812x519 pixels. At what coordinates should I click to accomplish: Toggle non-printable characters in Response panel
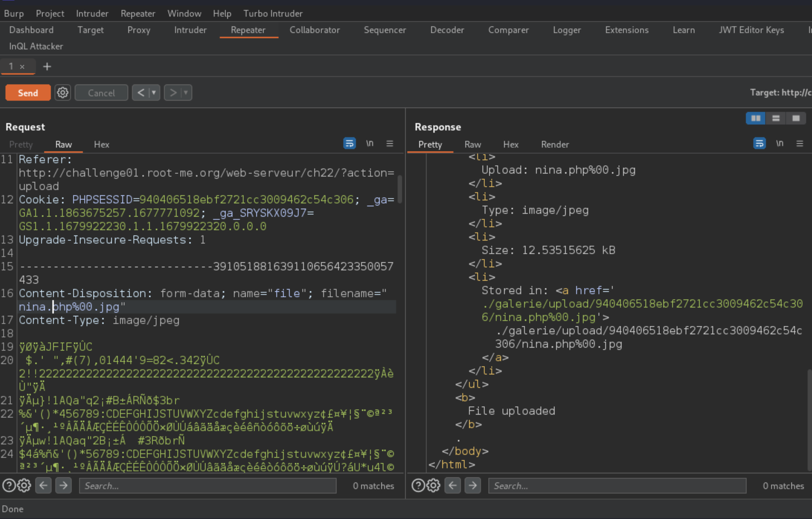[x=780, y=143]
